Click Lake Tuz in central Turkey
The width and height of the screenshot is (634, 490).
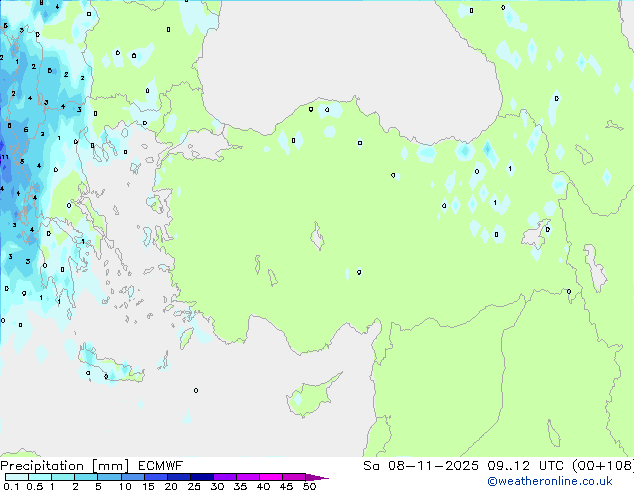tap(319, 239)
